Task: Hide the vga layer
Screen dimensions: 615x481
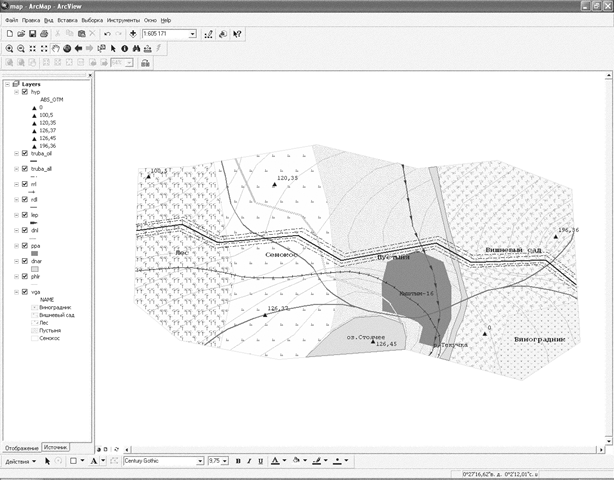Action: pos(25,291)
